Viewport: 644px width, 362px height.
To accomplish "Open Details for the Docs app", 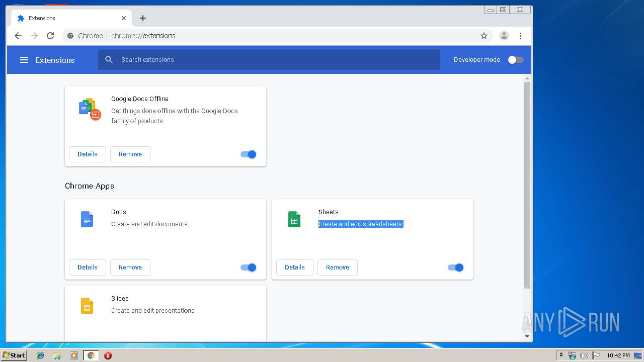I will click(88, 267).
